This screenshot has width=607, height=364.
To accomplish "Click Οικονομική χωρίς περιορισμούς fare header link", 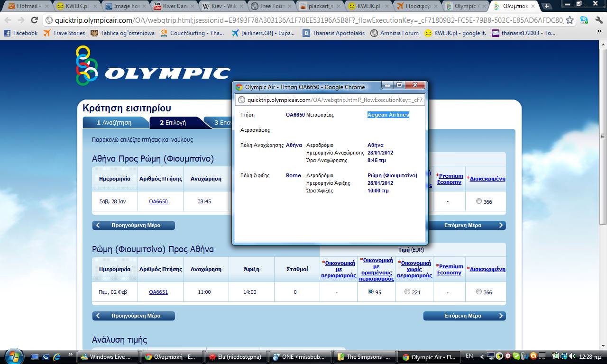I will 414,269.
